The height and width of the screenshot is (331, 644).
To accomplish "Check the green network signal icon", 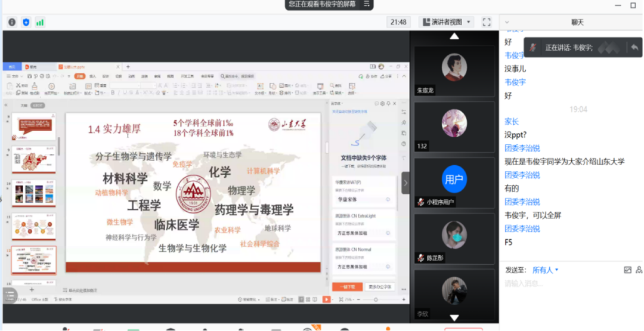I will [x=40, y=22].
